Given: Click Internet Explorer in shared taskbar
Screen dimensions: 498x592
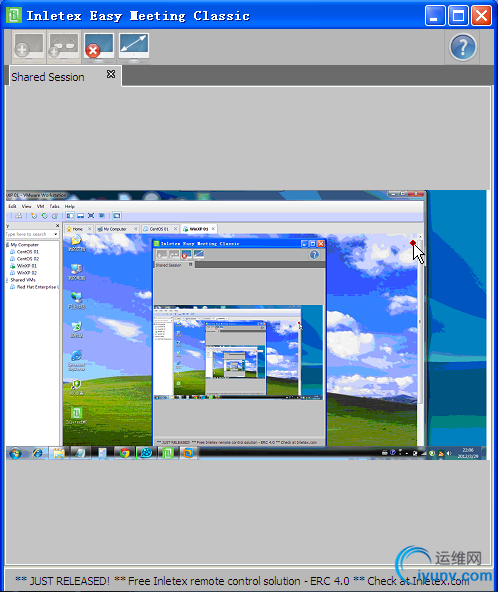Looking at the screenshot, I should click(37, 453).
